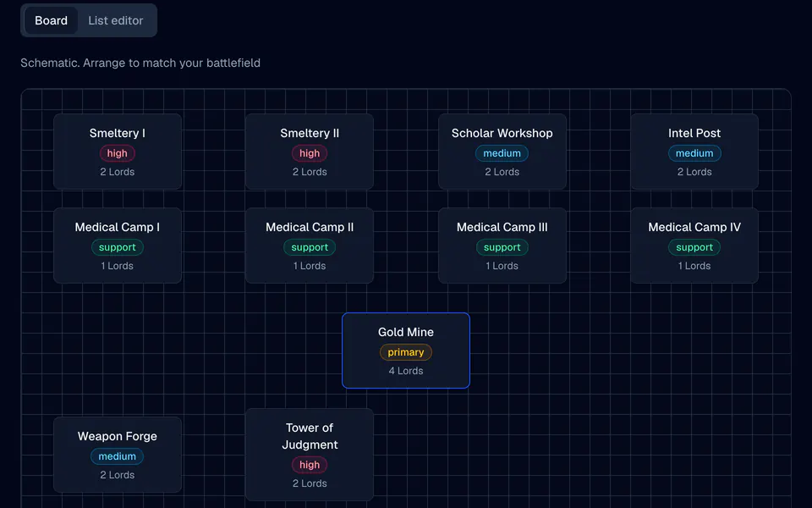Viewport: 812px width, 508px height.
Task: Click the medium badge on Weapon Forge
Action: [118, 456]
